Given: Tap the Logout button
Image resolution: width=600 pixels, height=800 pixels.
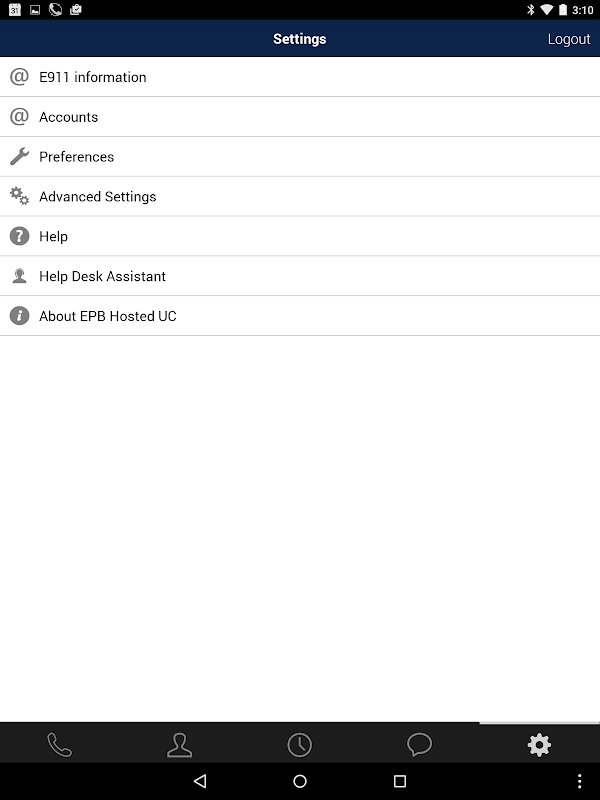Looking at the screenshot, I should [x=569, y=39].
